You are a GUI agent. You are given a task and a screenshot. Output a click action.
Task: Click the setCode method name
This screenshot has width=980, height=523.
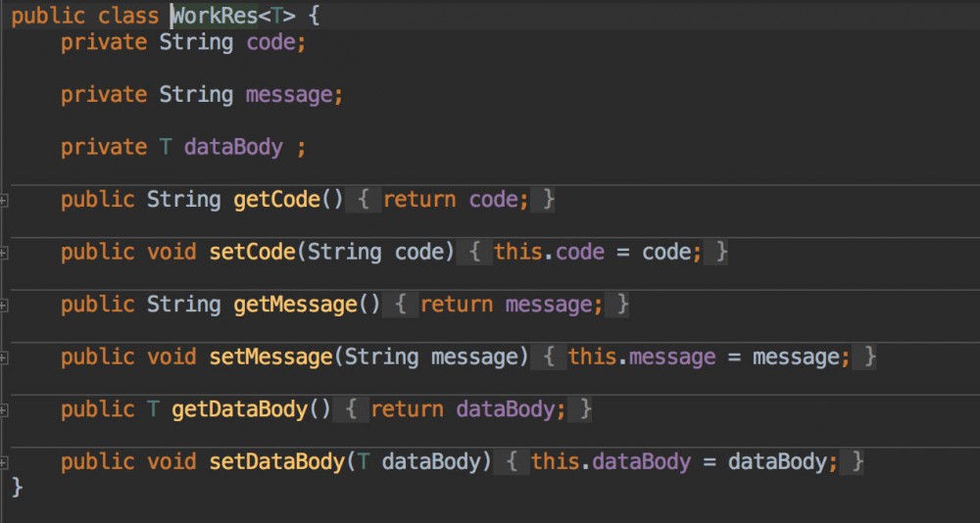(x=252, y=252)
